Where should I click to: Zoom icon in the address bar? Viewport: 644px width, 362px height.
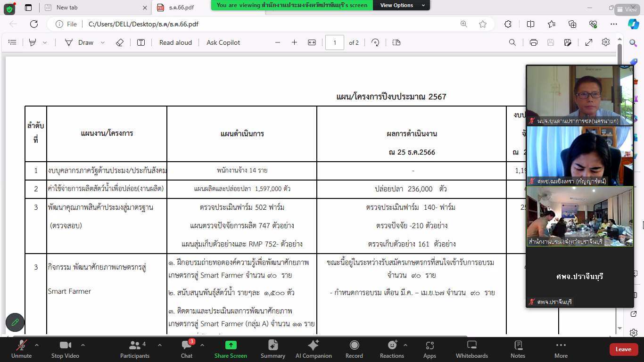pyautogui.click(x=464, y=24)
